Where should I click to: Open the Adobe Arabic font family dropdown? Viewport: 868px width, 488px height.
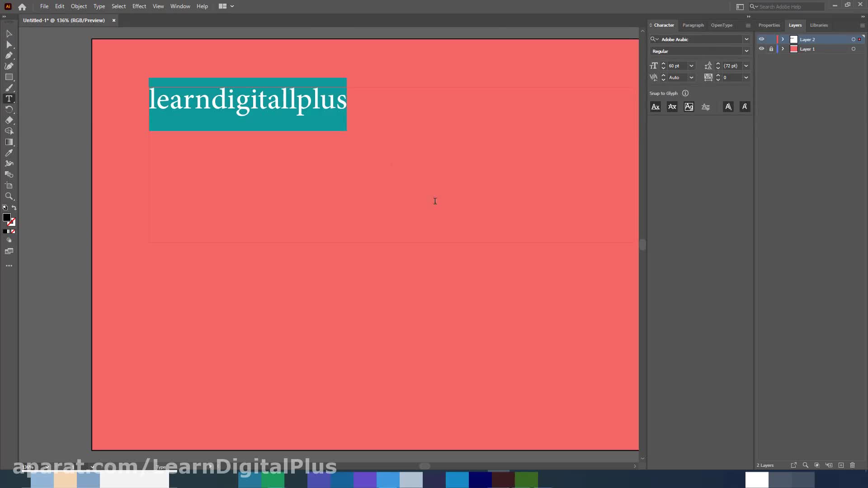pyautogui.click(x=746, y=39)
